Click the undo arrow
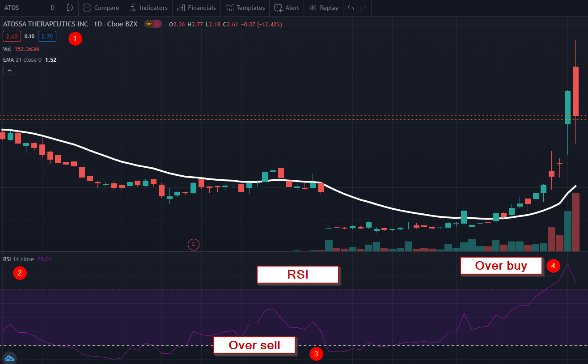This screenshot has width=588, height=364. (351, 8)
